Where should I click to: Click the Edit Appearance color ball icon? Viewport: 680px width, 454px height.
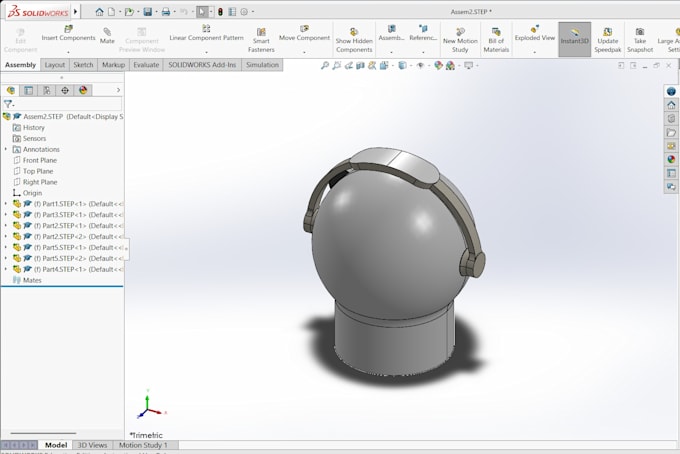(438, 65)
